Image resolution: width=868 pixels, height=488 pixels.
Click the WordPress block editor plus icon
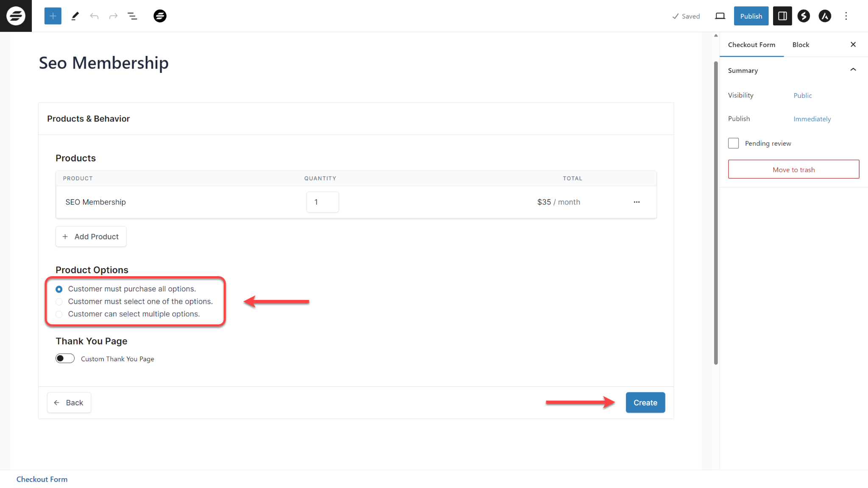[x=52, y=16]
